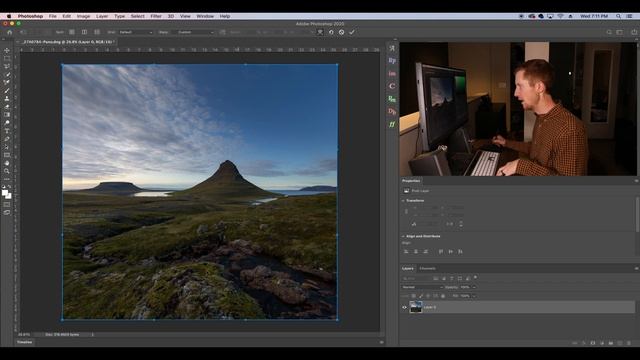The height and width of the screenshot is (360, 640).
Task: Align bottom edges button
Action: (x=460, y=252)
